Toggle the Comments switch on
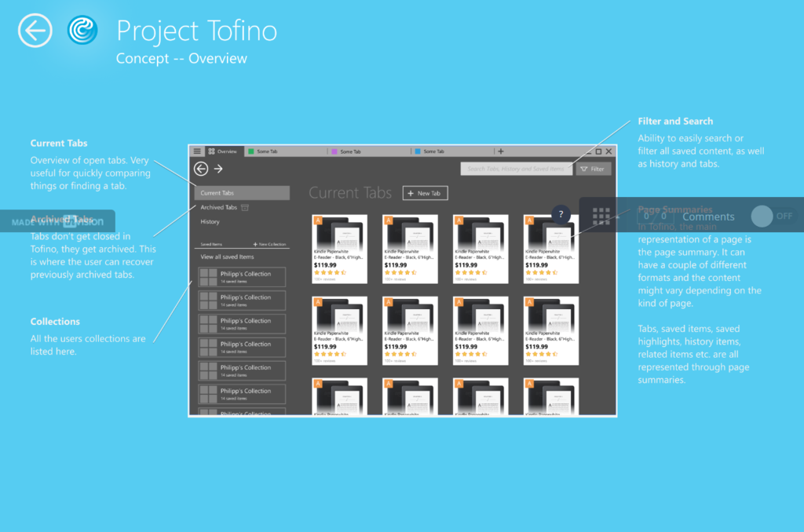 click(773, 217)
